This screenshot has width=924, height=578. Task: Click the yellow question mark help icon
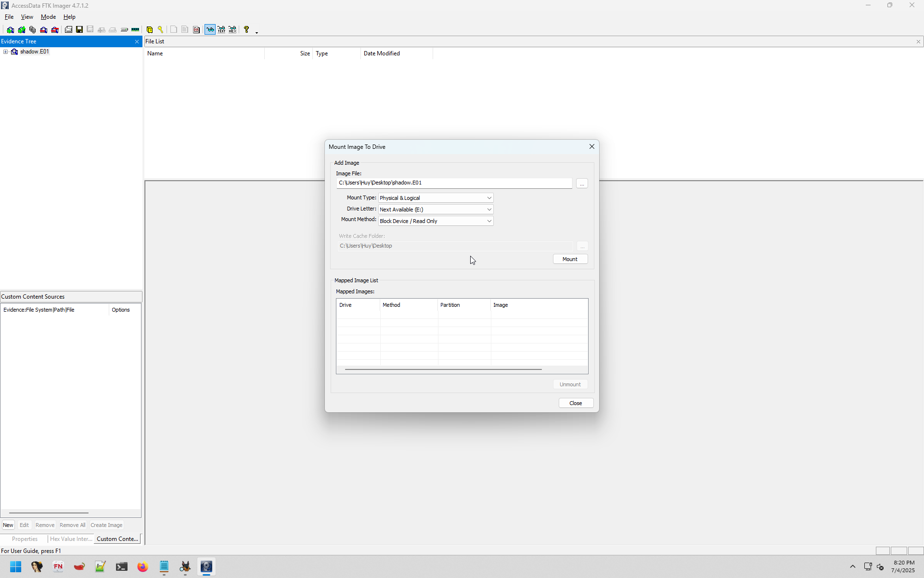point(246,30)
